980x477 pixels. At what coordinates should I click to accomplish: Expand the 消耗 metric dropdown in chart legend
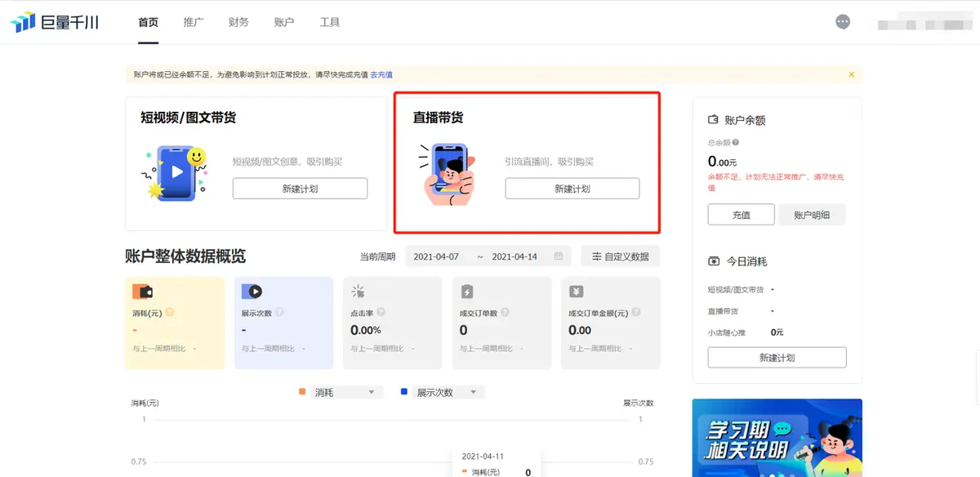click(348, 393)
